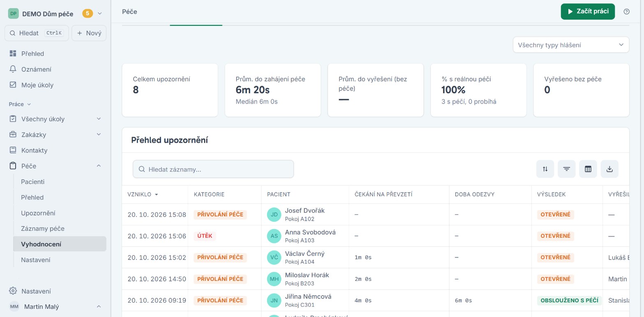This screenshot has height=317, width=644.
Task: Sort by the Vzniklo column header
Action: point(143,194)
